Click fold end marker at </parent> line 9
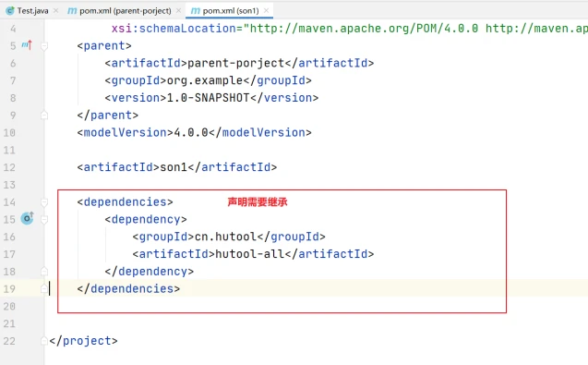The image size is (588, 365). coord(44,115)
